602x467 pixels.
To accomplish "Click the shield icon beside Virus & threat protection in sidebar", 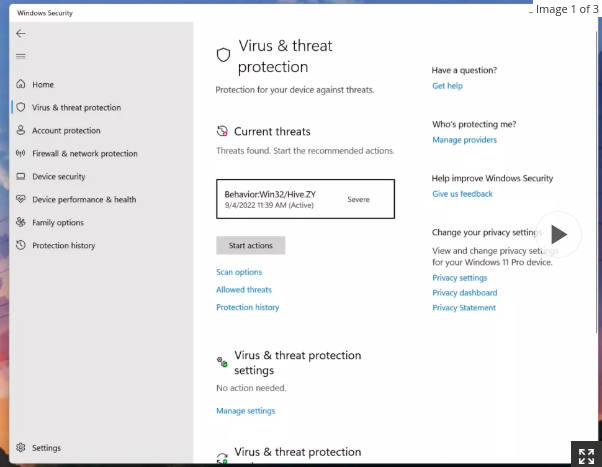I will pyautogui.click(x=21, y=107).
